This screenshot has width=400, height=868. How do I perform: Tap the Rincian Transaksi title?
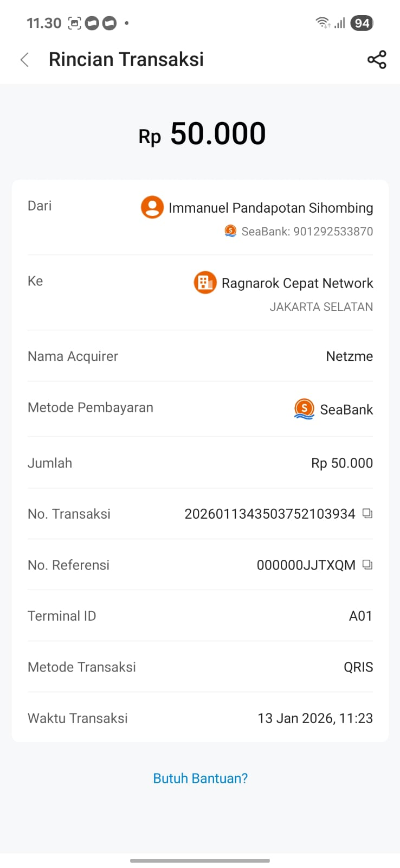[x=126, y=60]
